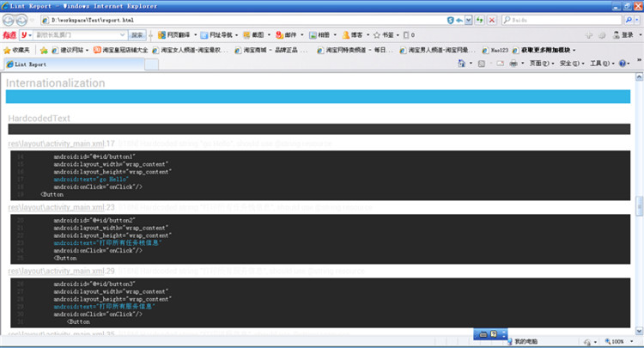The image size is (644, 348).
Task: Go forward with the browser Forward button
Action: (21, 20)
